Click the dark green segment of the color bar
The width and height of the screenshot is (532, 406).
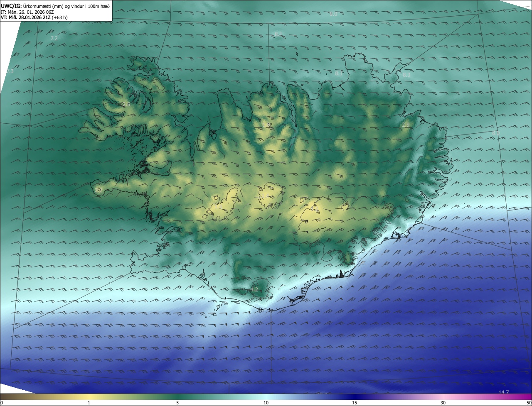point(177,397)
